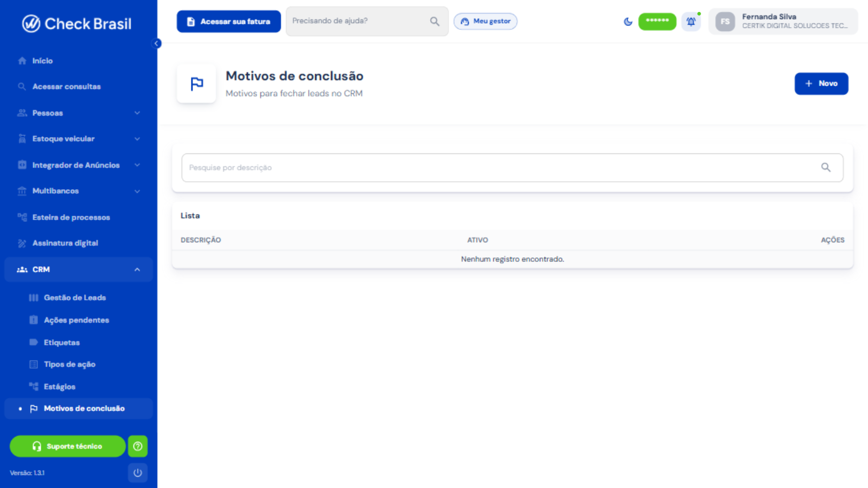The image size is (868, 488).
Task: Expand the Estoque veicular chevron
Action: [137, 139]
